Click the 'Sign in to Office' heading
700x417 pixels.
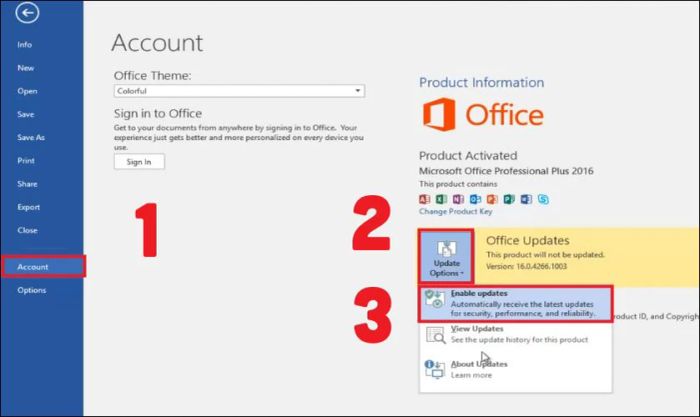(158, 113)
